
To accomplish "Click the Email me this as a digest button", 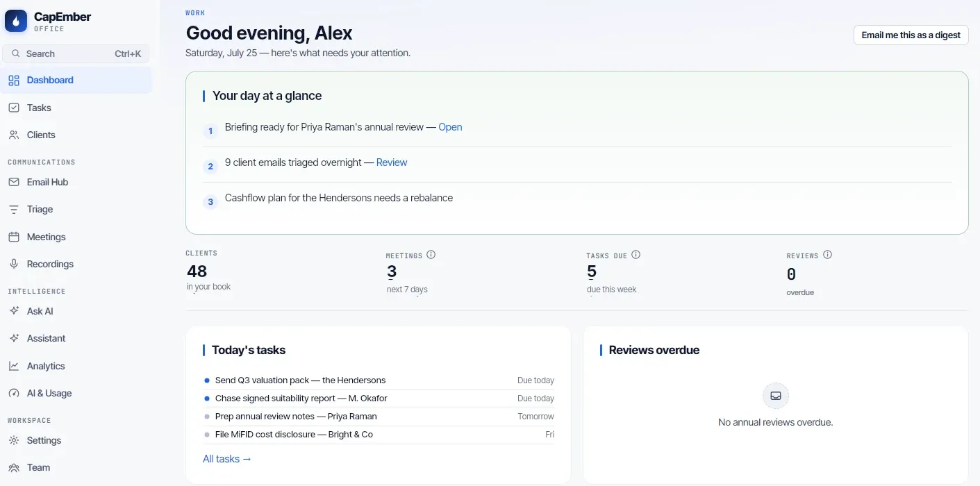I will click(x=911, y=35).
